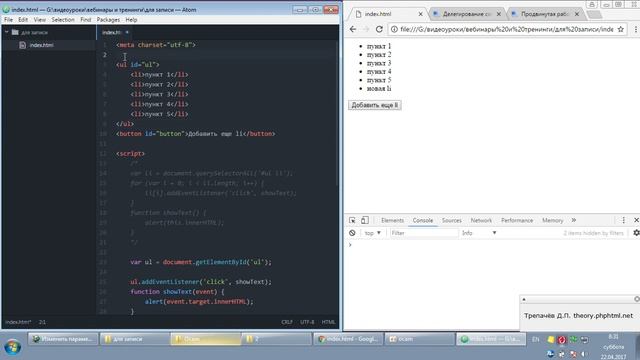640x360 pixels.
Task: Click the page info icon in address bar
Action: (x=394, y=29)
